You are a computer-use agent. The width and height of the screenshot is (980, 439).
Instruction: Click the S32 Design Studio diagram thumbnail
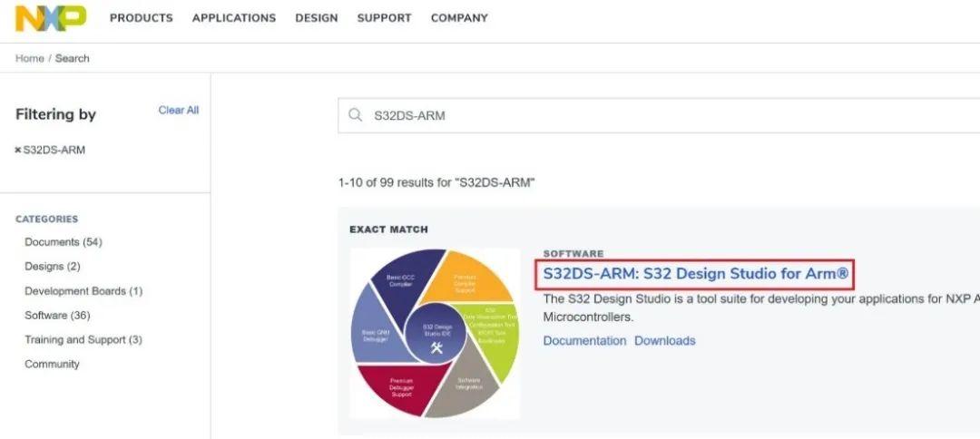click(436, 333)
